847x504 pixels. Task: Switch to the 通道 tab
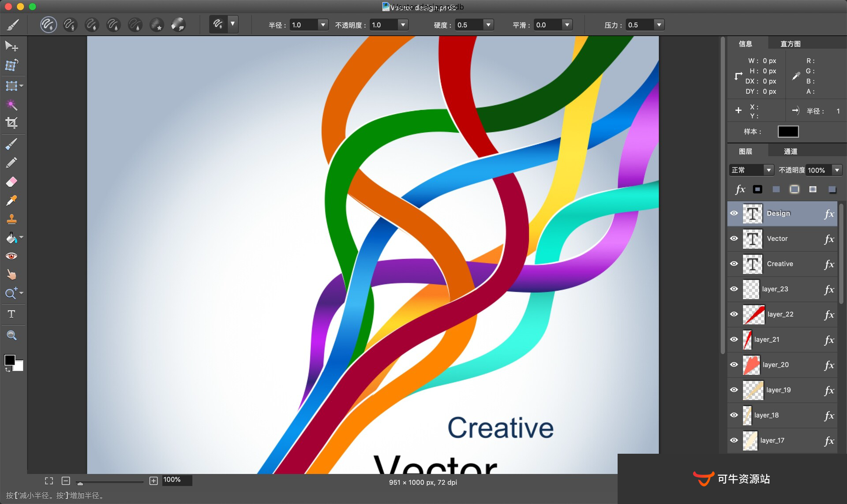pyautogui.click(x=790, y=151)
